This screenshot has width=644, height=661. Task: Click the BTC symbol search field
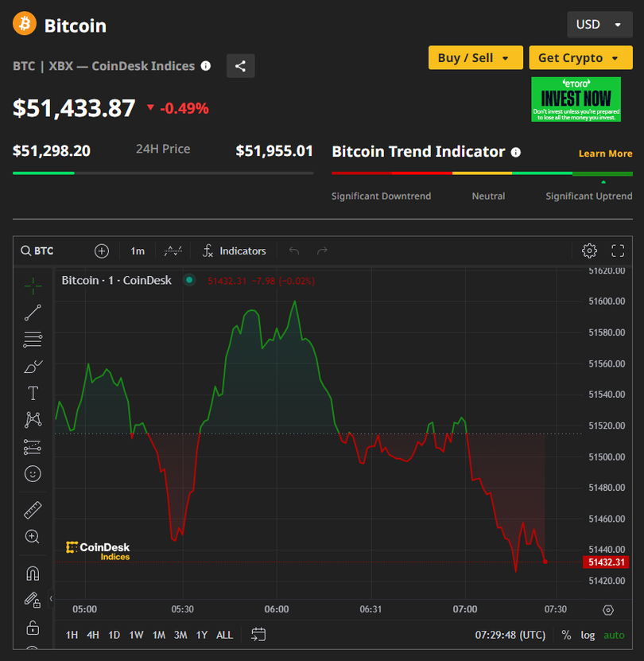pos(37,251)
